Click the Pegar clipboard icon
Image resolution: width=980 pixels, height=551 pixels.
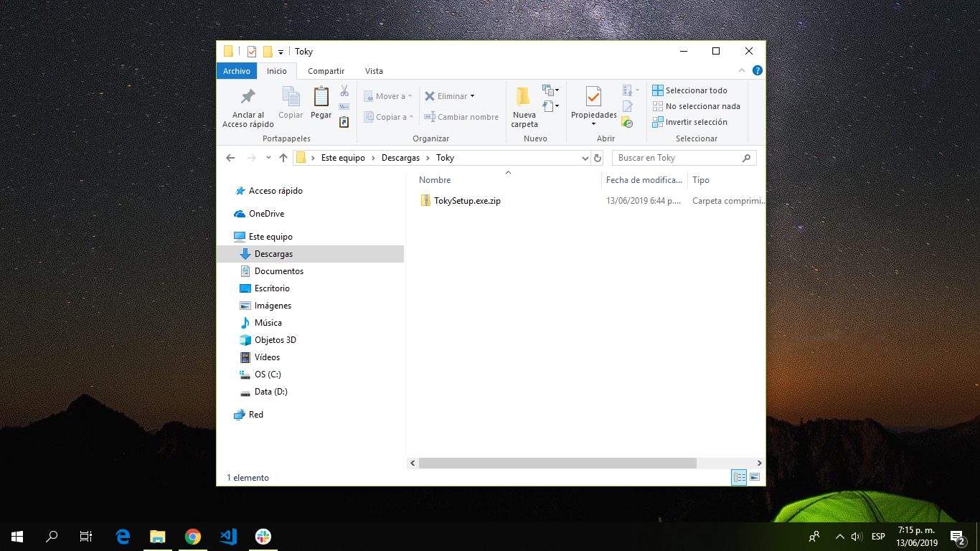pyautogui.click(x=321, y=97)
